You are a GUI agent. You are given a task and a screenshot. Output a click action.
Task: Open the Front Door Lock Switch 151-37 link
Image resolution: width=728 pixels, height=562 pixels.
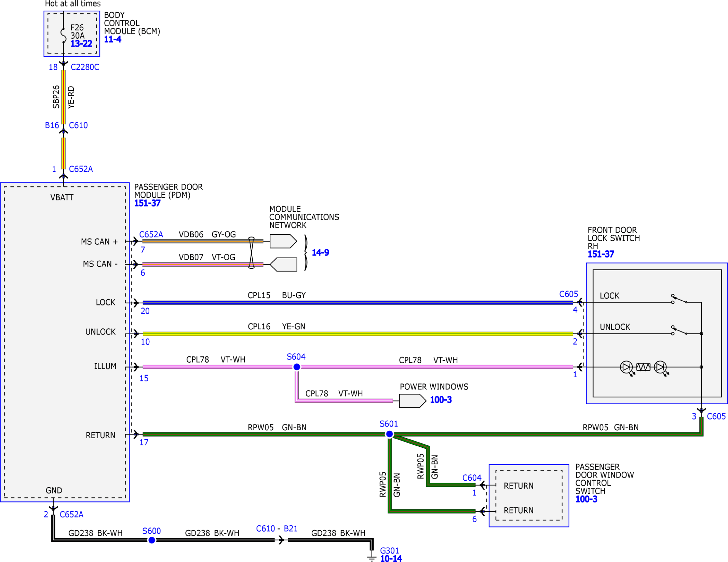click(x=601, y=254)
